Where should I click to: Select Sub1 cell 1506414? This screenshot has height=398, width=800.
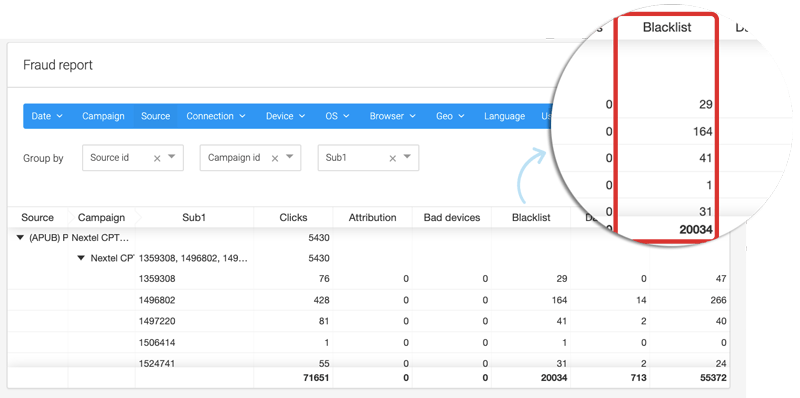point(157,342)
